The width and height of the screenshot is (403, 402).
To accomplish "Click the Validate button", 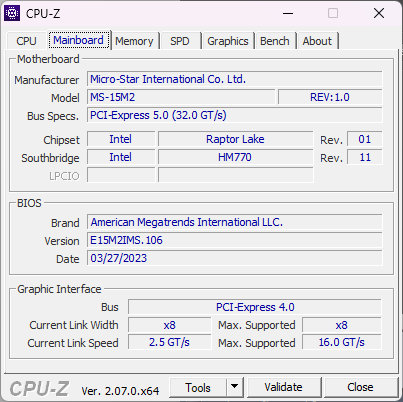I will pos(284,387).
